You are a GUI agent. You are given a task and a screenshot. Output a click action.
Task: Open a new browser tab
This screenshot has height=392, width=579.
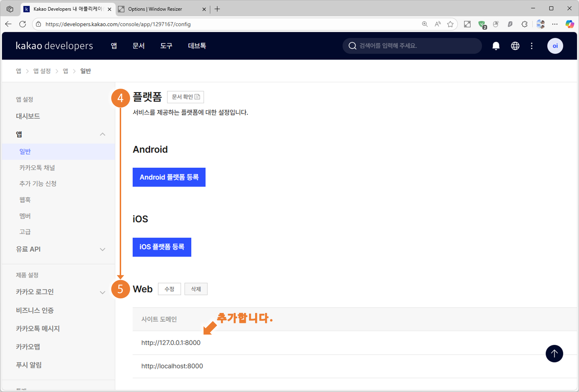217,9
